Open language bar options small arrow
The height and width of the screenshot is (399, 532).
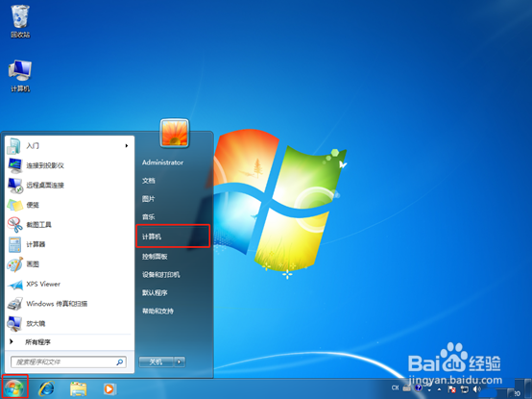point(429,390)
